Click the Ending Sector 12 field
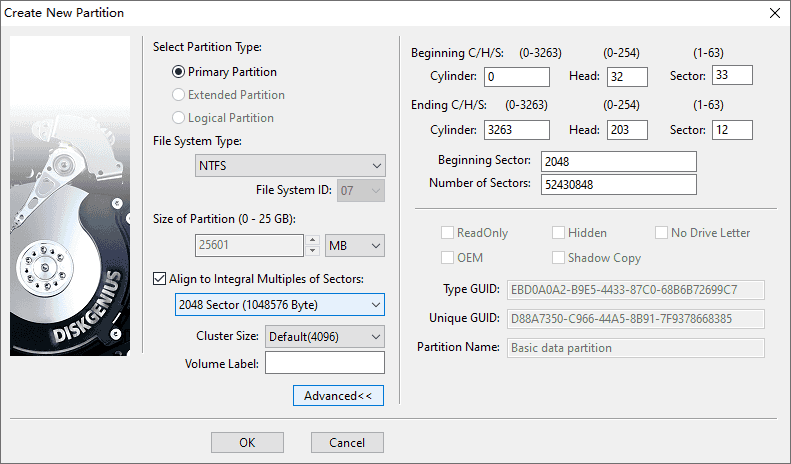 (x=731, y=130)
